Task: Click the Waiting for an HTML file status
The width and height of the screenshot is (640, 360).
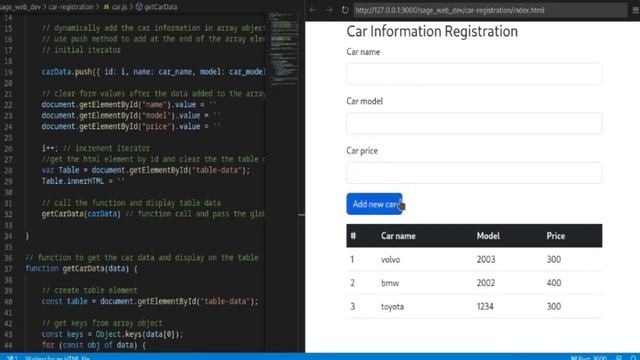Action: (x=57, y=358)
